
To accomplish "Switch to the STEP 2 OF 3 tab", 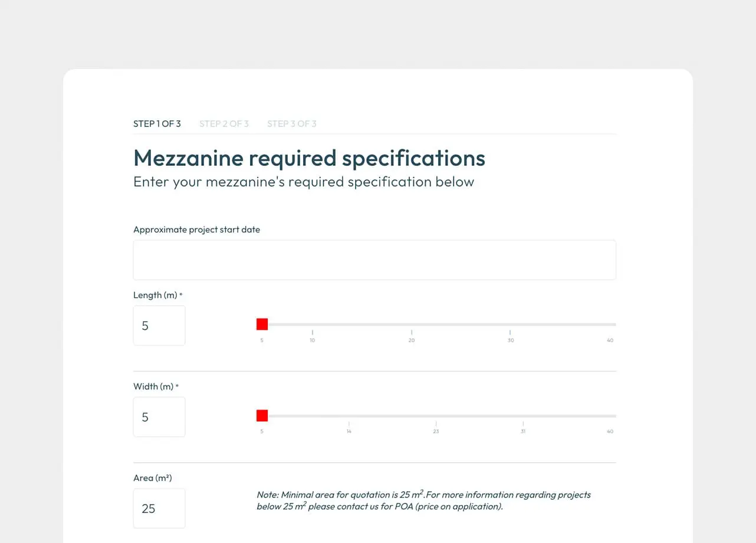I will (224, 124).
